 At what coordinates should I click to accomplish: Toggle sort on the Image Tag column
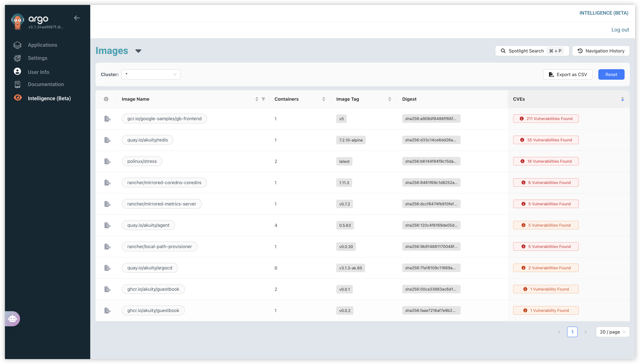pyautogui.click(x=390, y=99)
